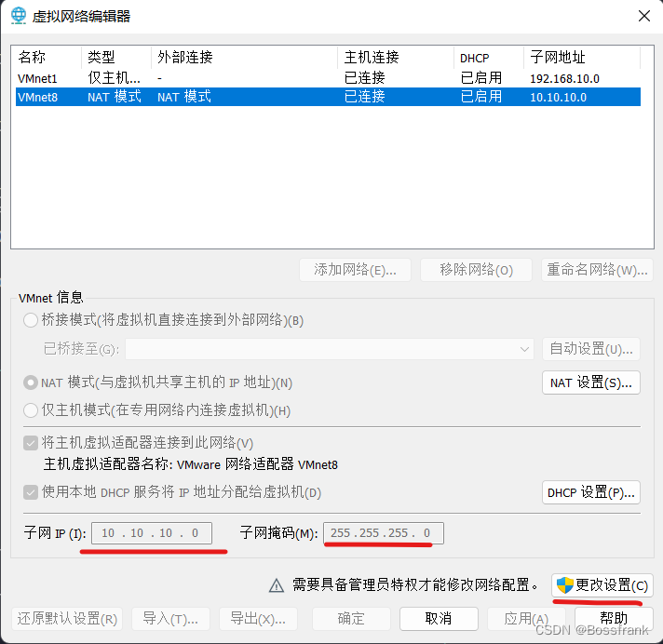Screen dimensions: 663x644
Task: Click the 取消 button
Action: [x=439, y=619]
